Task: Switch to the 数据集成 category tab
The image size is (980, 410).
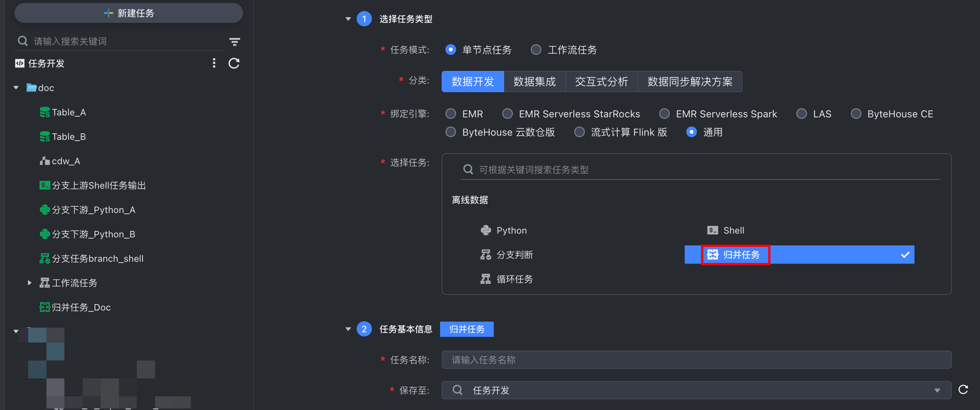Action: [x=534, y=82]
